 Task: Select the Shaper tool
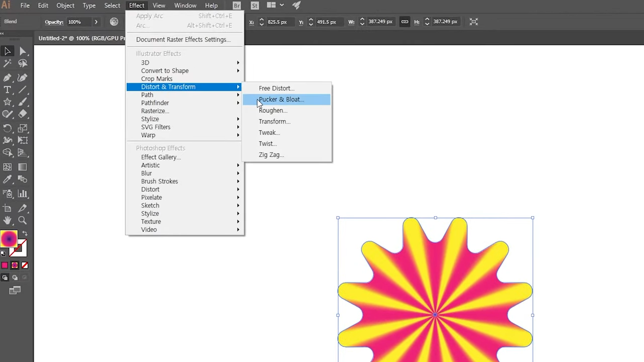point(8,114)
